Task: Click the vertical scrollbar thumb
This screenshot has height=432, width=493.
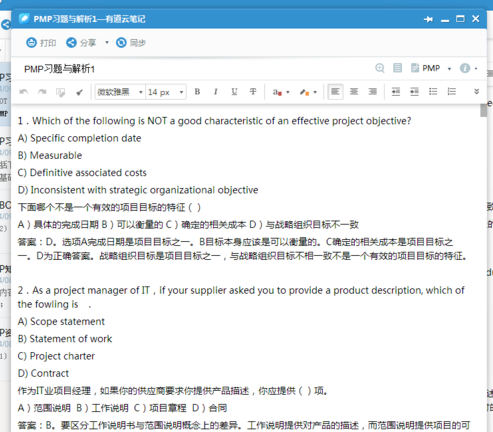Action: [483, 110]
